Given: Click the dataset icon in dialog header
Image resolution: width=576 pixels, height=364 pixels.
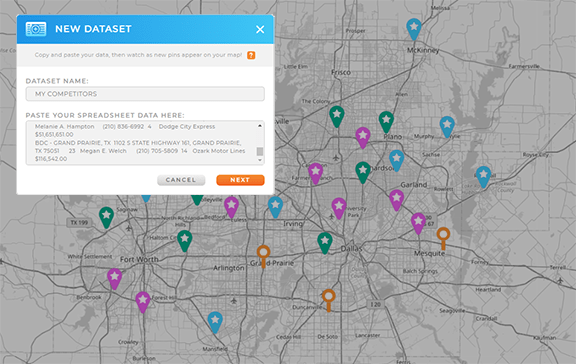Looking at the screenshot, I should coord(36,29).
